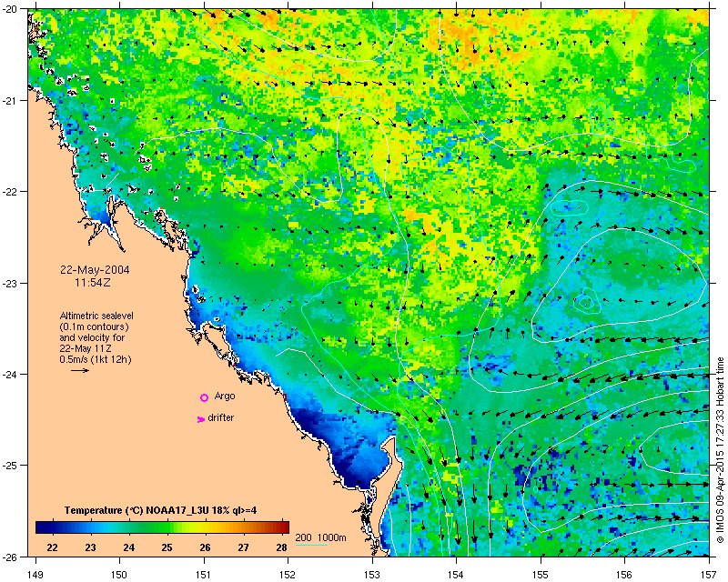
Task: Click the '22-May 11Z' caption line
Action: point(86,348)
